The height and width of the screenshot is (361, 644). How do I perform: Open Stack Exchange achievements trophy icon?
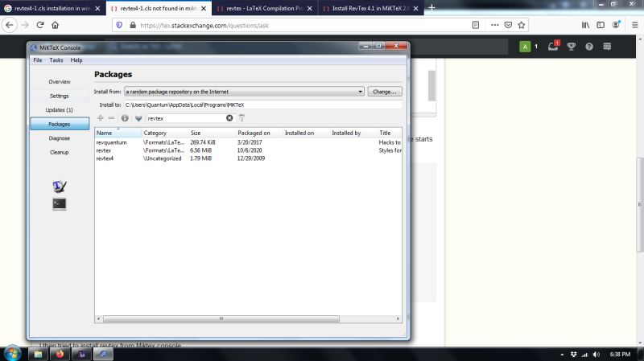[571, 47]
